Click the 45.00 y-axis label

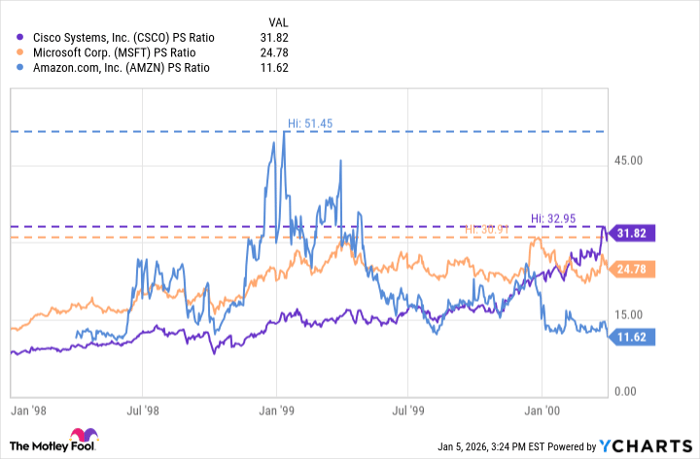coord(629,161)
